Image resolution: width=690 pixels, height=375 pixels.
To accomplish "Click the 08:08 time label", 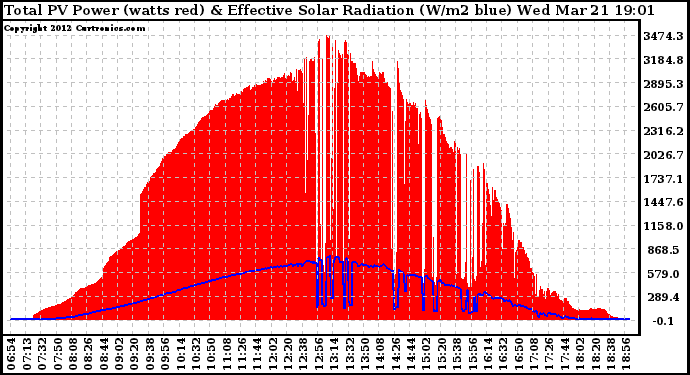I will coord(73,354).
